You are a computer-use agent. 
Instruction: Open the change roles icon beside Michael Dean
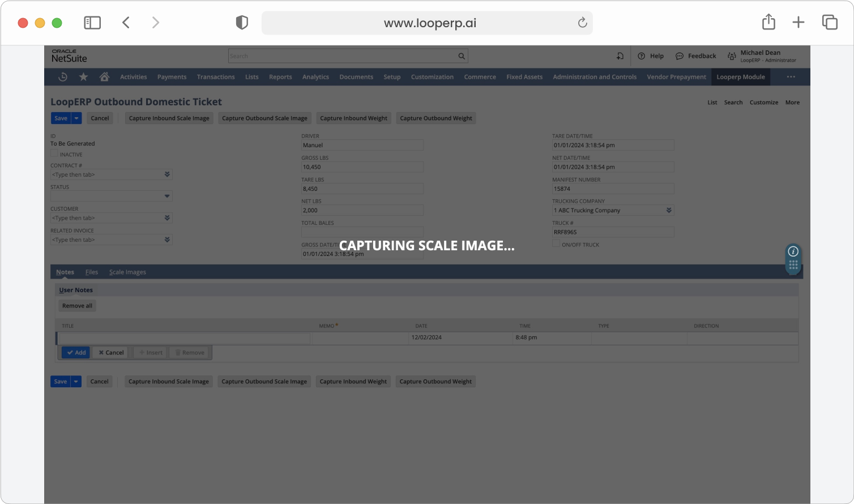click(x=732, y=56)
